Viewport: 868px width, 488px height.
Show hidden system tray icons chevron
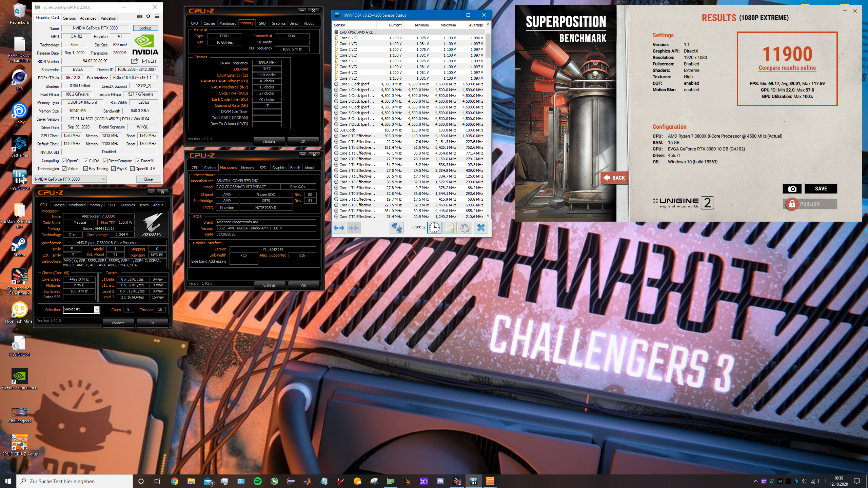(x=755, y=481)
